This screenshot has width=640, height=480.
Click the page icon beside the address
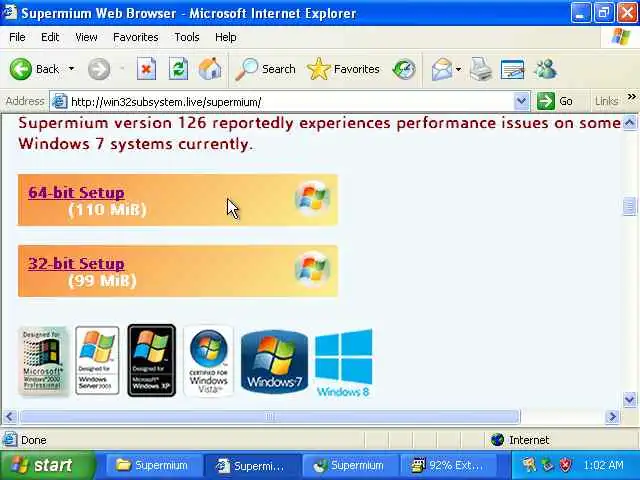point(60,101)
